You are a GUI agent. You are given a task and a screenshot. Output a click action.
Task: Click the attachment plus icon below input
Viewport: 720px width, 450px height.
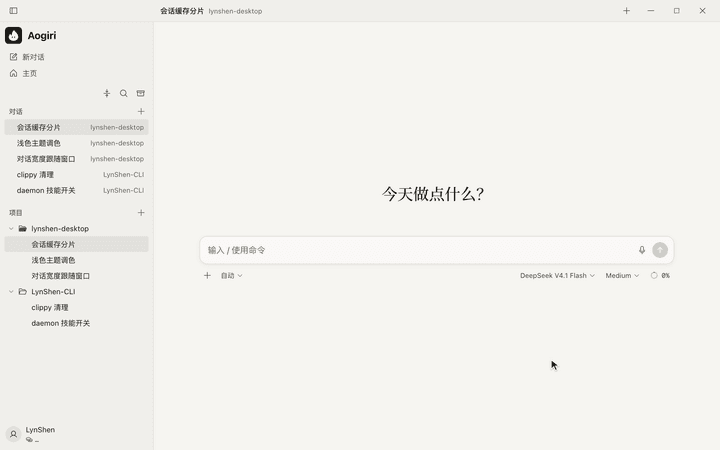(x=208, y=276)
